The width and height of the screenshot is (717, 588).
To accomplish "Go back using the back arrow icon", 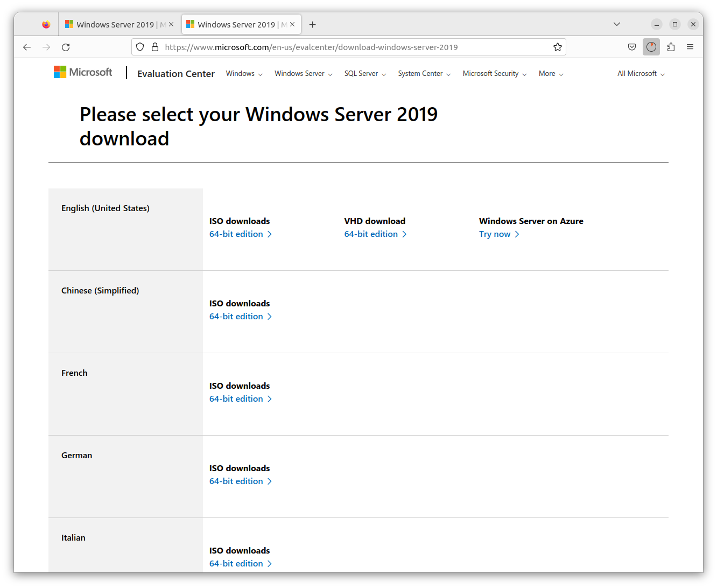I will coord(27,47).
